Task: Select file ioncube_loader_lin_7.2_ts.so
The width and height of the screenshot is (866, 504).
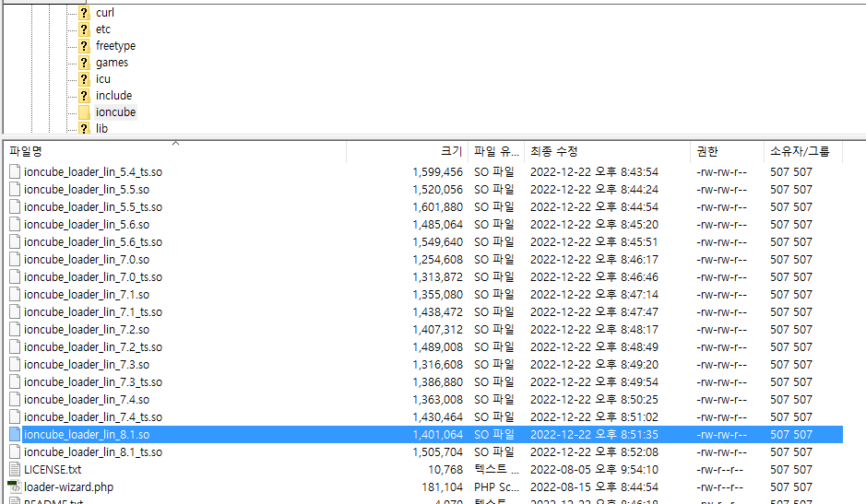Action: tap(93, 347)
